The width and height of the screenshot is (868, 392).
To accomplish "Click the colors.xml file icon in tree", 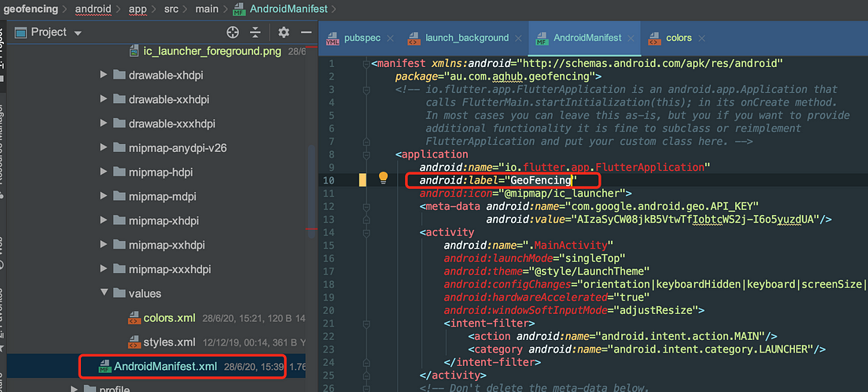I will [x=134, y=318].
